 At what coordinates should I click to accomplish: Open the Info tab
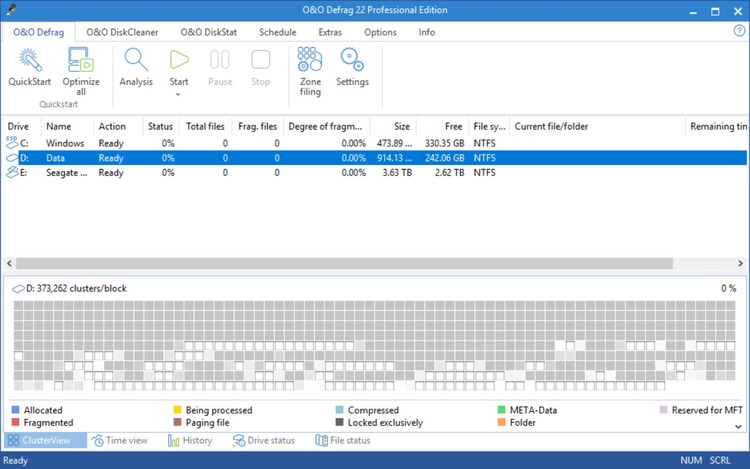(427, 32)
